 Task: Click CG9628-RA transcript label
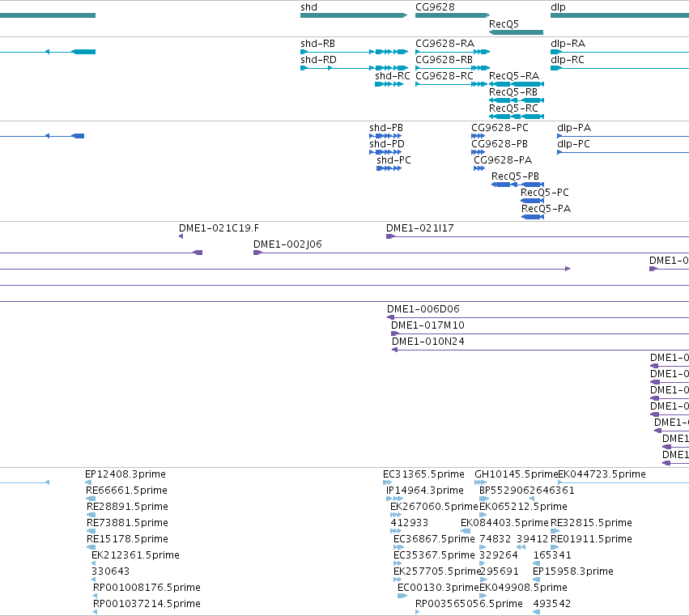444,44
